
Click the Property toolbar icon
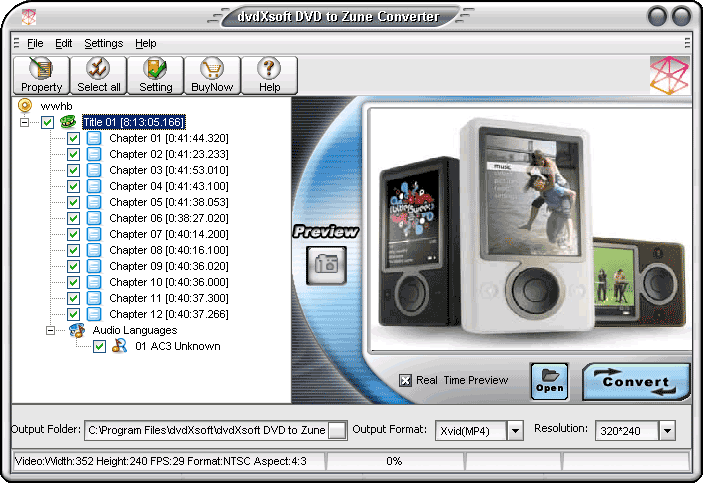coord(41,75)
